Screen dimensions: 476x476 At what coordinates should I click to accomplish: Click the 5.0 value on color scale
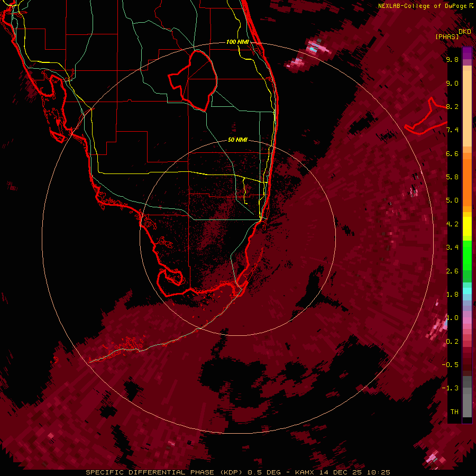pos(452,200)
